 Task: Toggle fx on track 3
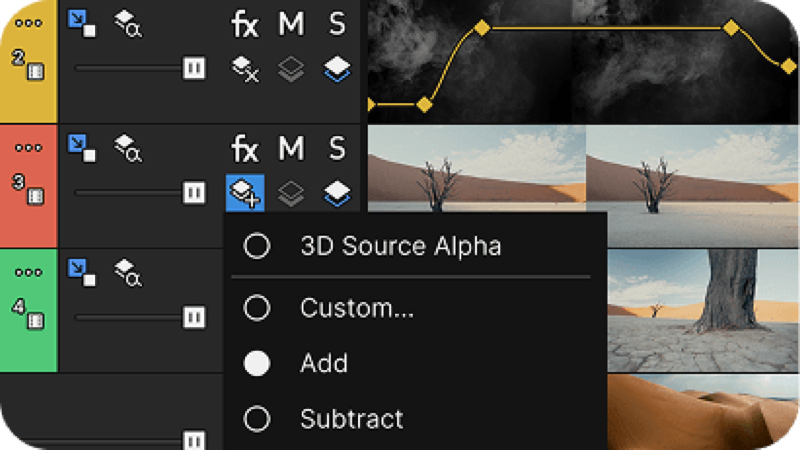point(245,148)
